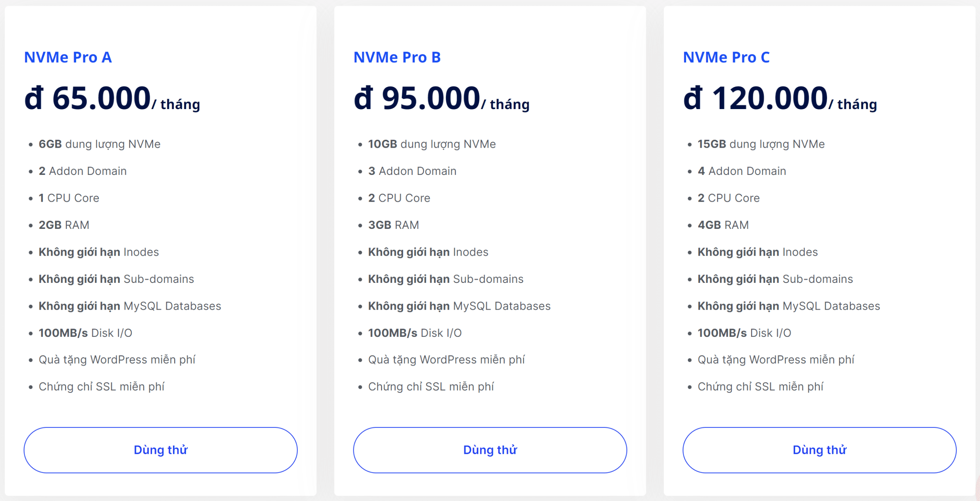Click the 4GB RAM list item
This screenshot has height=501, width=980.
click(723, 225)
